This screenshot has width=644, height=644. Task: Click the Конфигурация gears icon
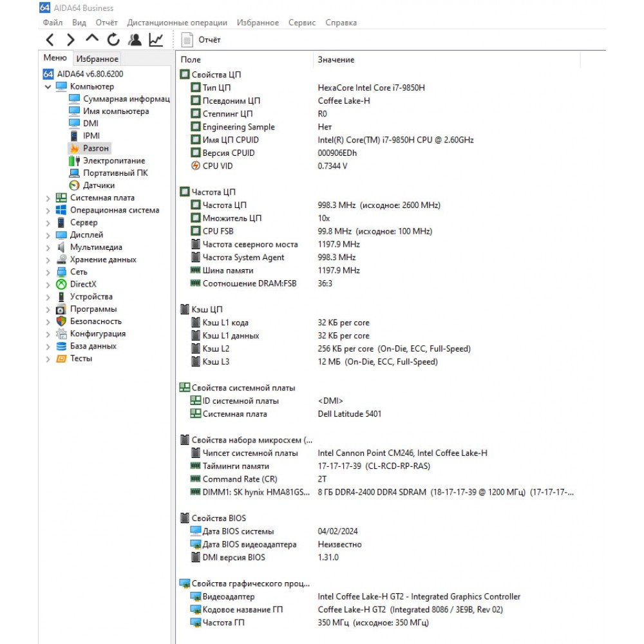click(x=61, y=334)
